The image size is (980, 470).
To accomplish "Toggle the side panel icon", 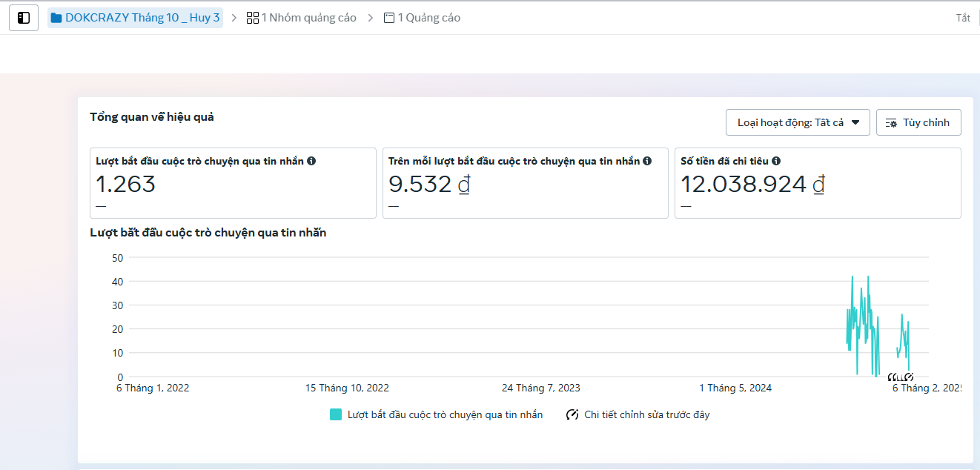I will coord(24,18).
